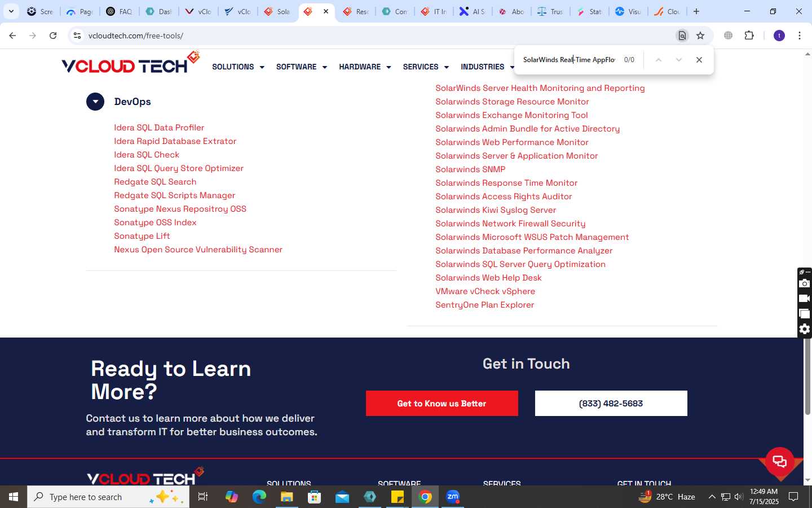Viewport: 812px width, 508px height.
Task: Close the find-in-page bar
Action: (699, 60)
